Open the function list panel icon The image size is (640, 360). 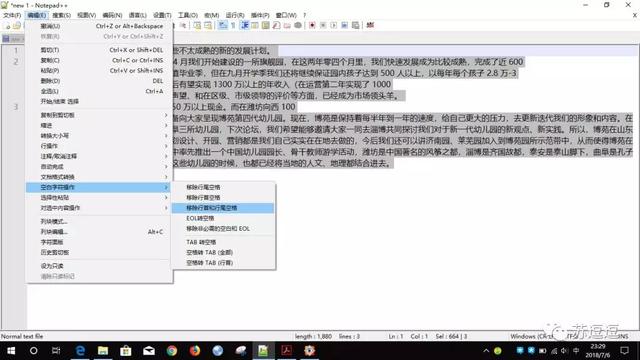[276, 25]
